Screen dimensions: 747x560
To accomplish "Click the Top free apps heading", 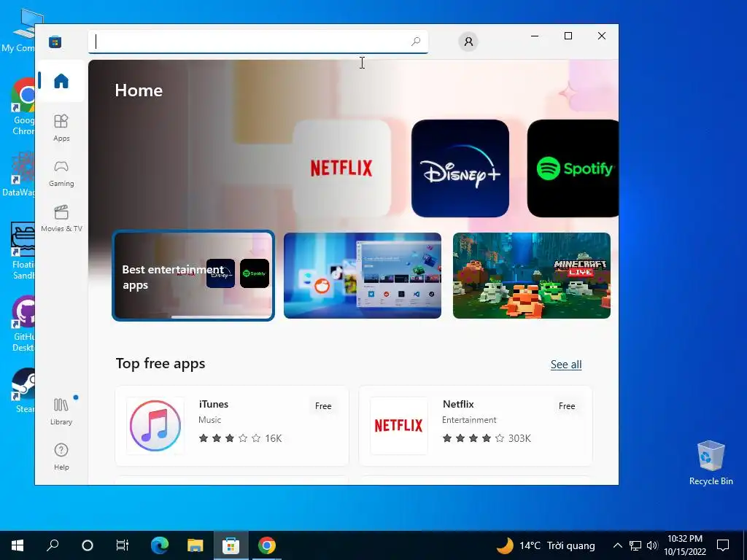I will tap(160, 363).
